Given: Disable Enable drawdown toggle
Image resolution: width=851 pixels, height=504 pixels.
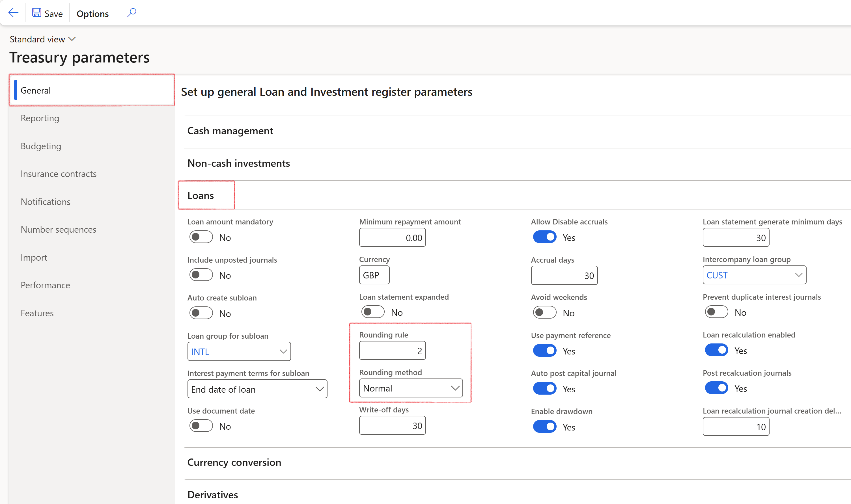Looking at the screenshot, I should [x=545, y=427].
